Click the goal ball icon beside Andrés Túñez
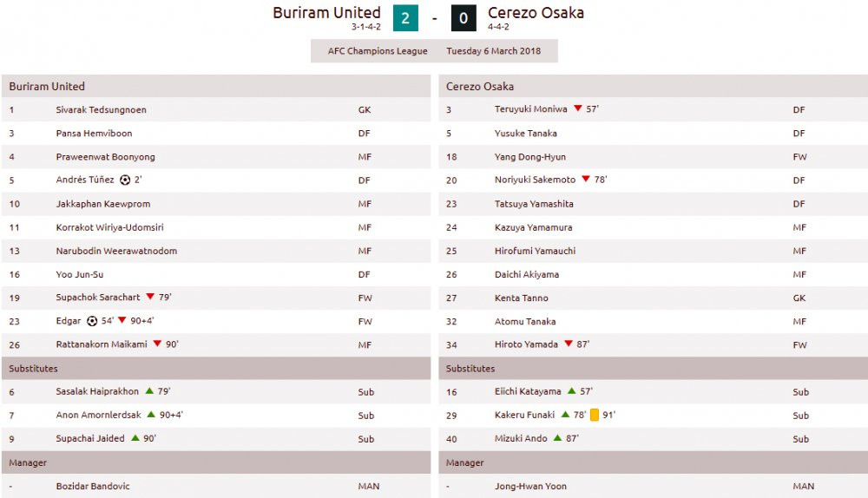The width and height of the screenshot is (868, 498). (125, 180)
